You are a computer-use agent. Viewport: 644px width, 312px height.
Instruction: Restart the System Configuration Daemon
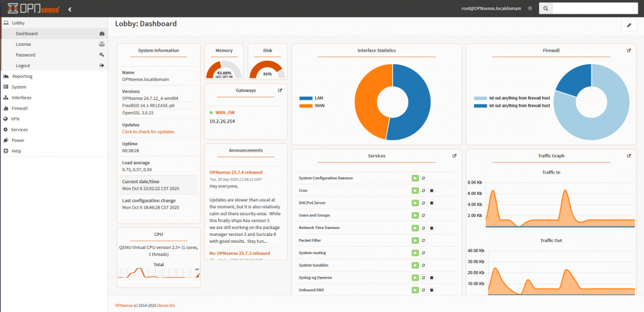click(423, 178)
